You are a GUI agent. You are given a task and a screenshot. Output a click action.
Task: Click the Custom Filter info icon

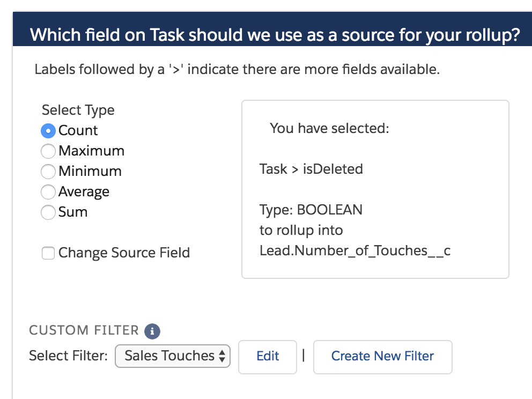click(x=152, y=331)
